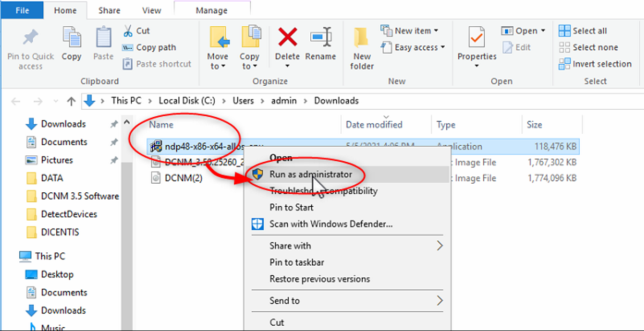The image size is (644, 331).
Task: Click the Properties checkmark icon
Action: [476, 37]
